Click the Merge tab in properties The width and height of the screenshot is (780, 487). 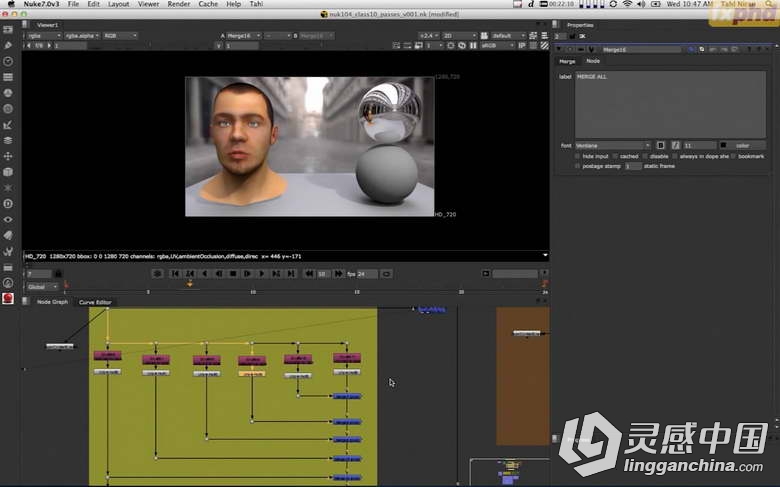567,61
